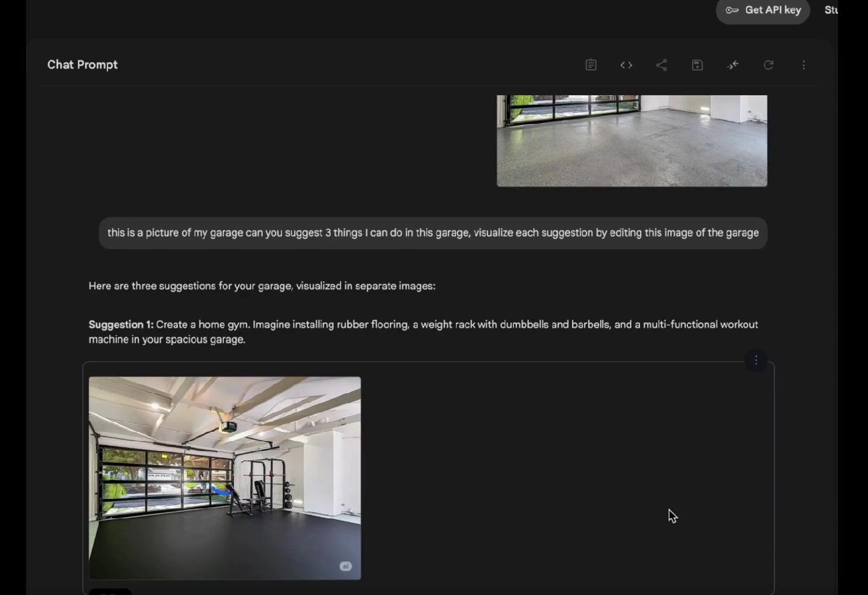
Task: Open the system instructions clipboard icon
Action: [591, 65]
